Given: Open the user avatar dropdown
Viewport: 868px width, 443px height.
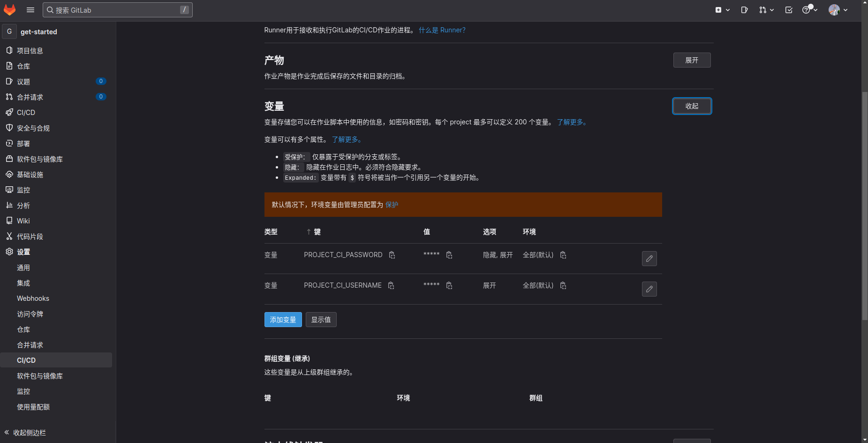Looking at the screenshot, I should click(x=838, y=10).
